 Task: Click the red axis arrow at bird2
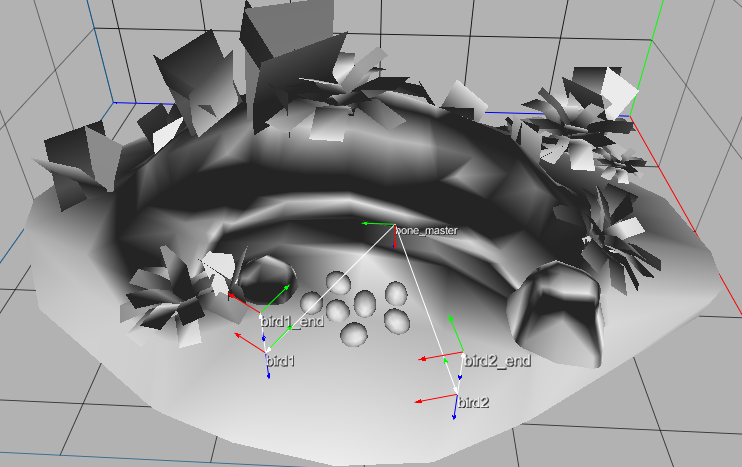(432, 400)
